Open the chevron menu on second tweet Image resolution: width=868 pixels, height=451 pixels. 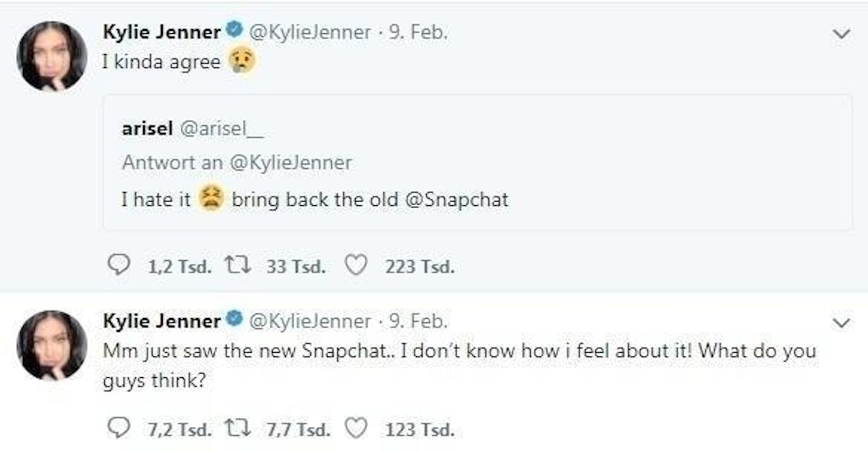pyautogui.click(x=841, y=323)
